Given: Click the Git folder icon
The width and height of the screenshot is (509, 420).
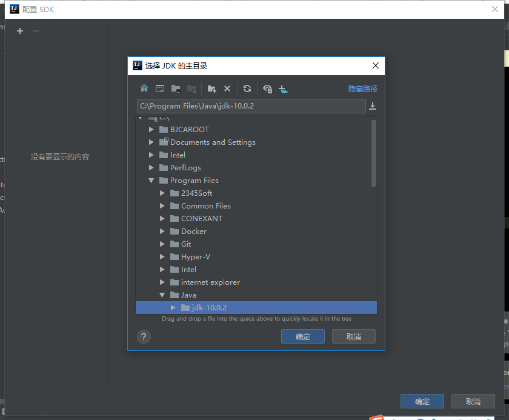Looking at the screenshot, I should click(x=175, y=244).
